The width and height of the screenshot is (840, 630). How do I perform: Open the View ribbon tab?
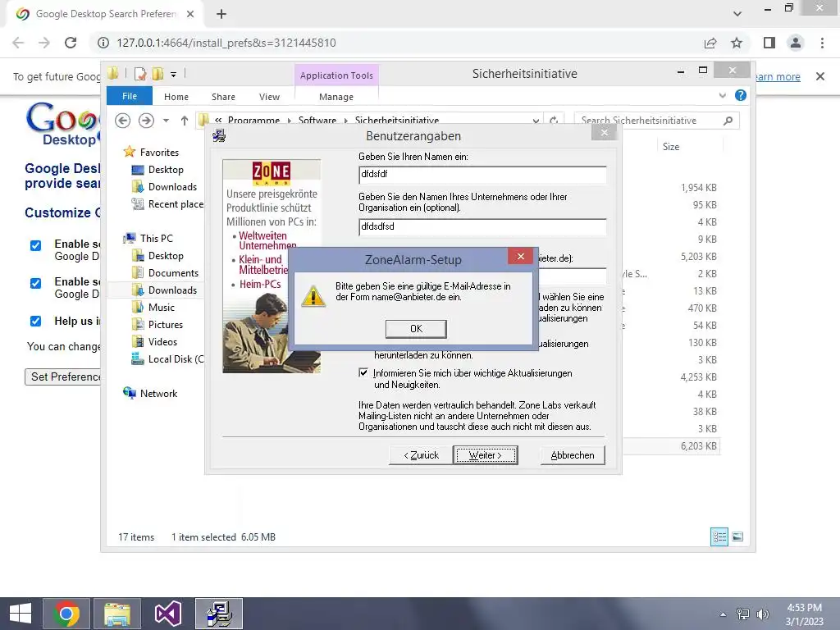click(x=269, y=97)
